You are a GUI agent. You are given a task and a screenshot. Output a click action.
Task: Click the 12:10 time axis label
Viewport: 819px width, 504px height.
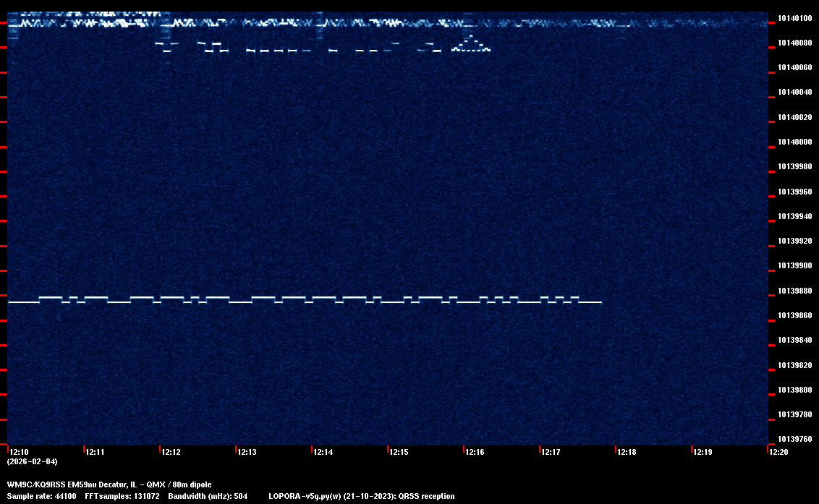point(19,452)
